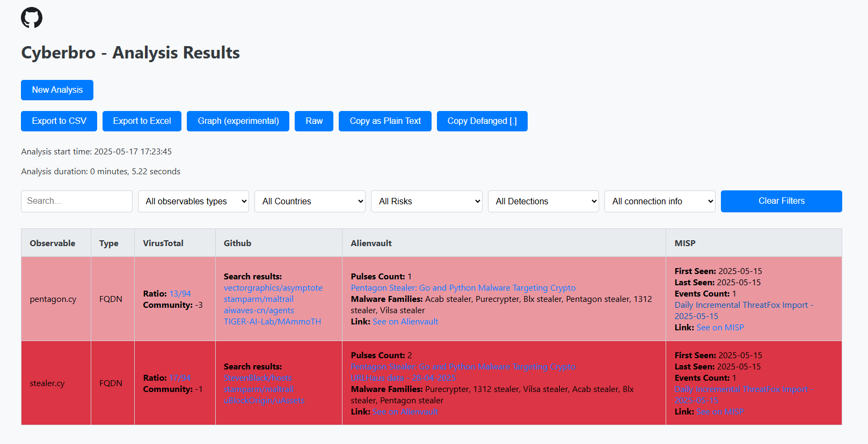This screenshot has height=444, width=868.
Task: Open VirusTotal ratio 17/94 link
Action: point(180,378)
